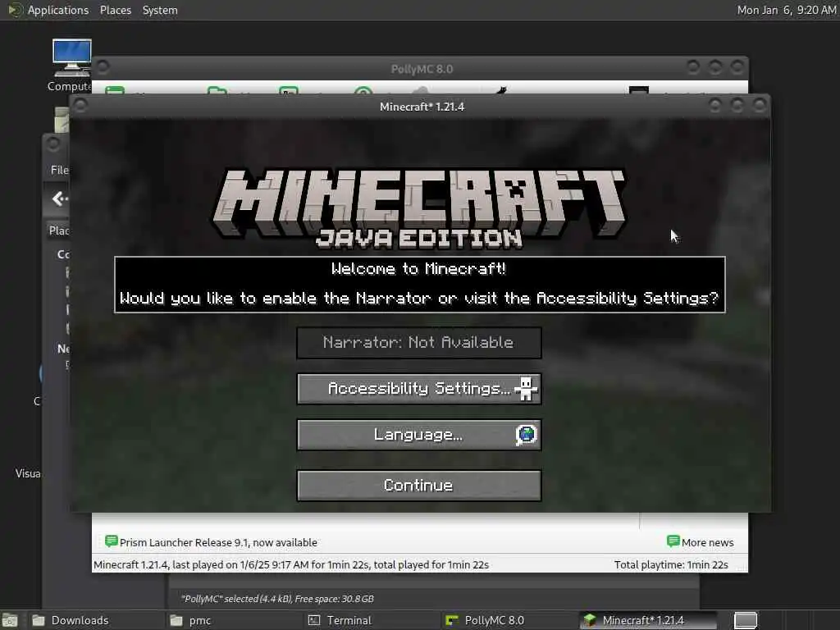Click the Applications menu logo icon
The image size is (840, 630).
(15, 10)
